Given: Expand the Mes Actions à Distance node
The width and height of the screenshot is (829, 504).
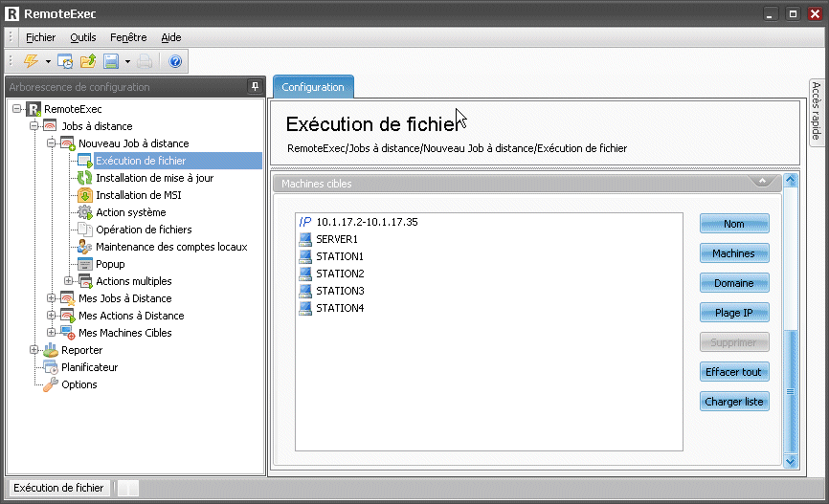Looking at the screenshot, I should [52, 316].
